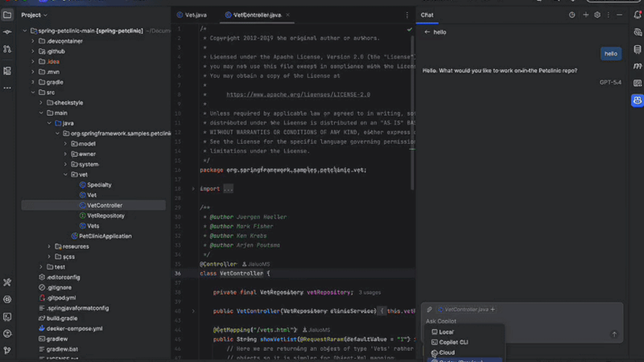The image size is (644, 362).
Task: Click the green inspection checkmark in editor
Action: 409,30
